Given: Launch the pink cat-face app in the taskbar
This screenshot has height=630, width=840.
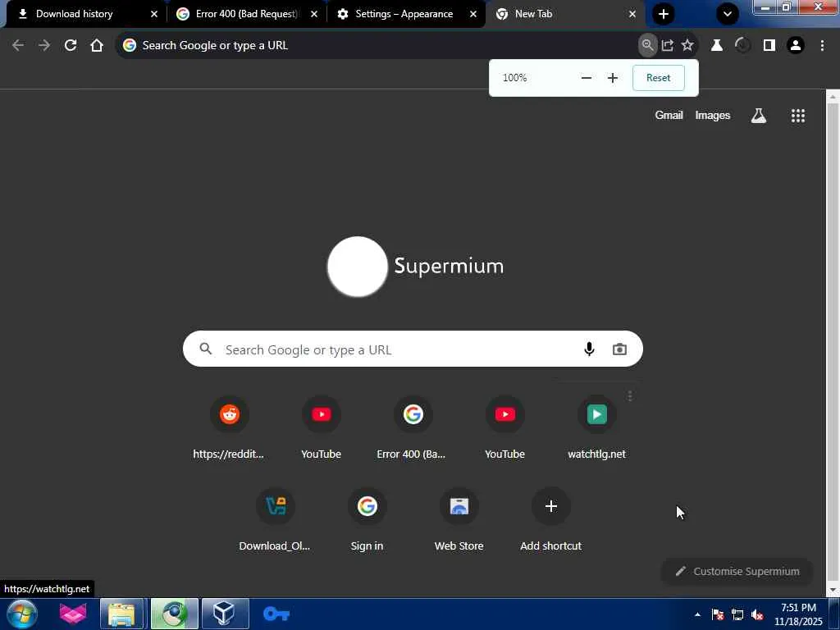Looking at the screenshot, I should click(73, 614).
